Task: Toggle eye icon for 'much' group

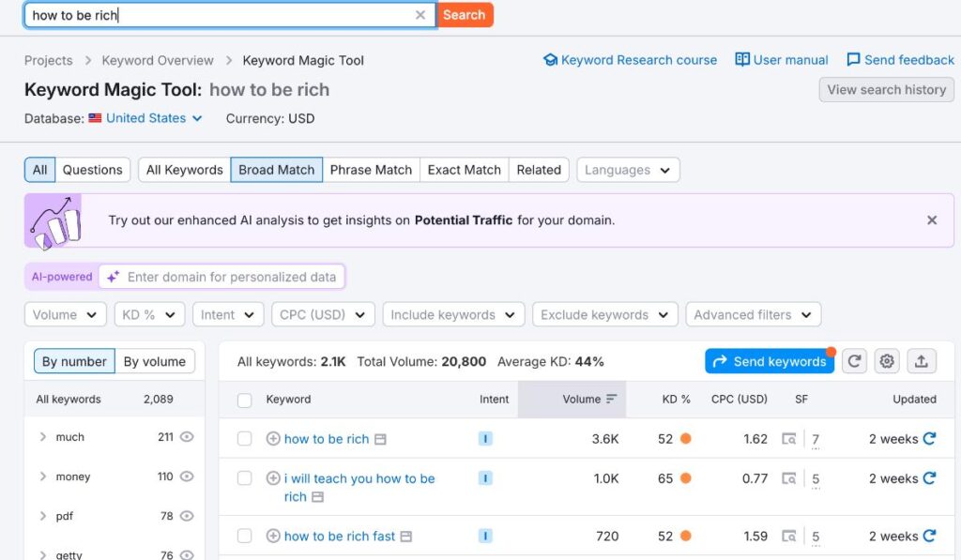Action: pyautogui.click(x=187, y=437)
